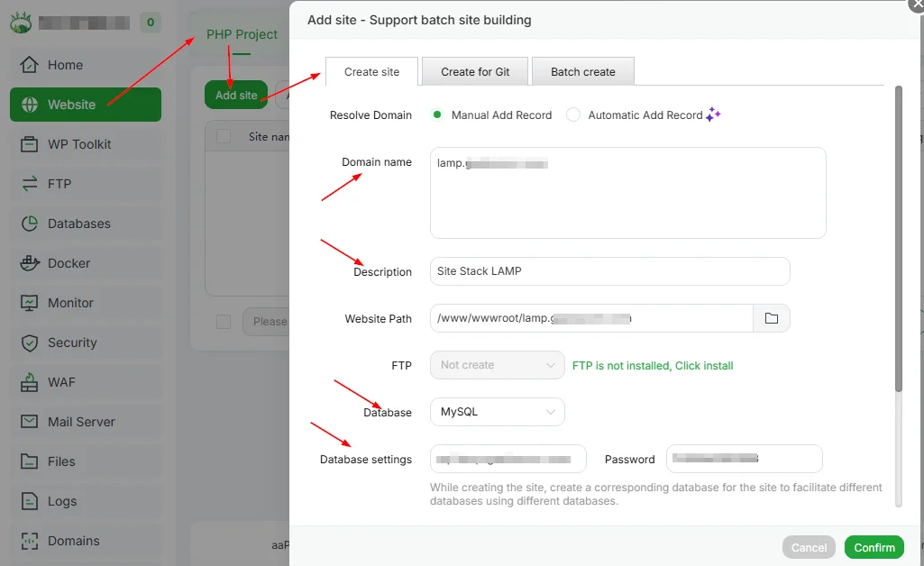Screen dimensions: 924x566
Task: Open the Security shield icon
Action: click(30, 342)
